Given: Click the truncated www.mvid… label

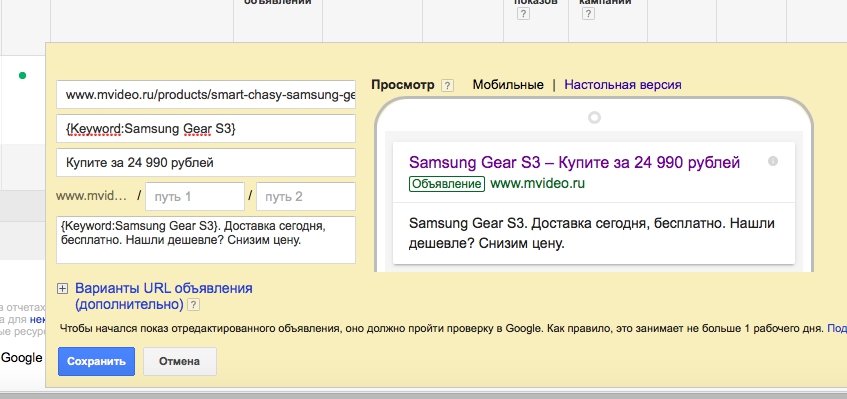Looking at the screenshot, I should tap(91, 196).
